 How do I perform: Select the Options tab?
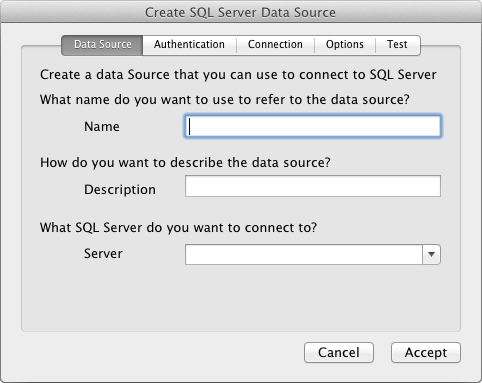[345, 45]
